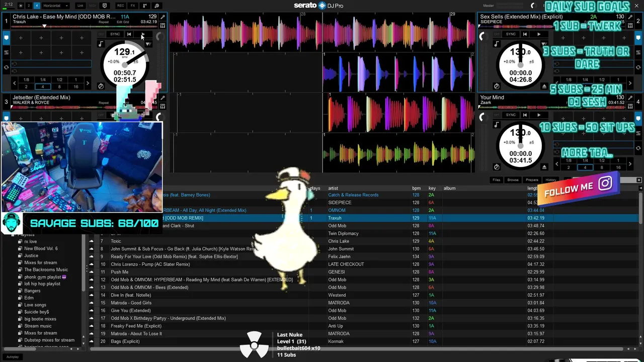This screenshot has width=644, height=362.
Task: Shift deck 2 loop sizes right arrow
Action: 630,83
